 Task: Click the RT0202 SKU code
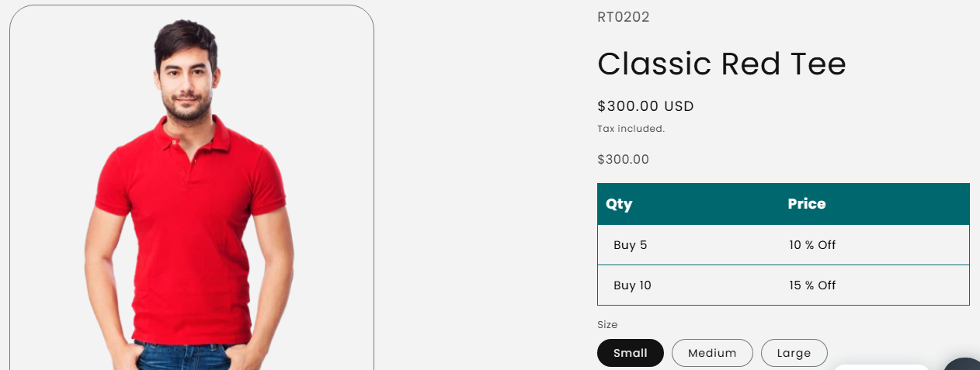pyautogui.click(x=623, y=17)
